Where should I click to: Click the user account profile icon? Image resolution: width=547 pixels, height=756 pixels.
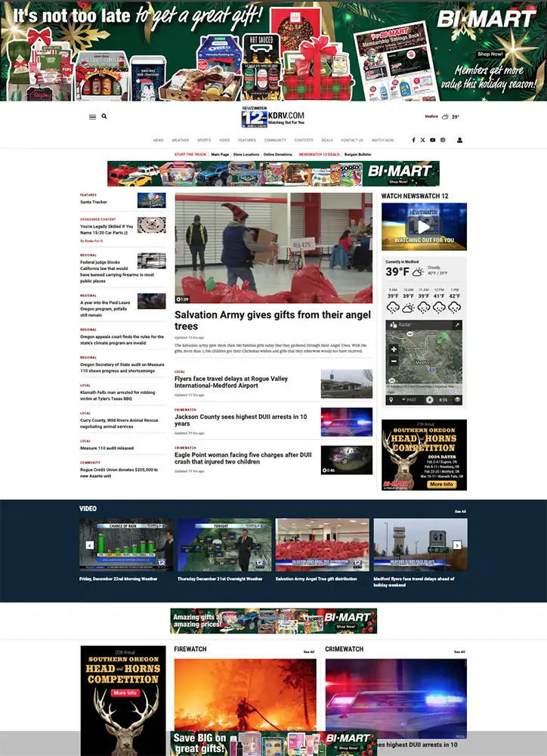460,141
